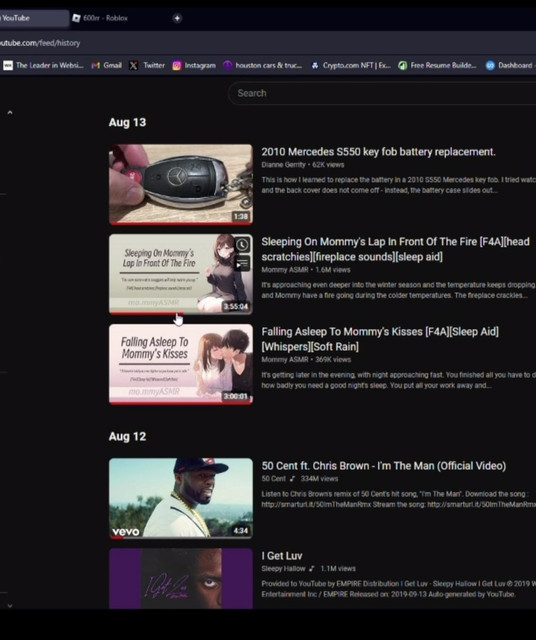Click the Aug 12 date heading
Viewport: 536px width, 640px height.
(127, 437)
